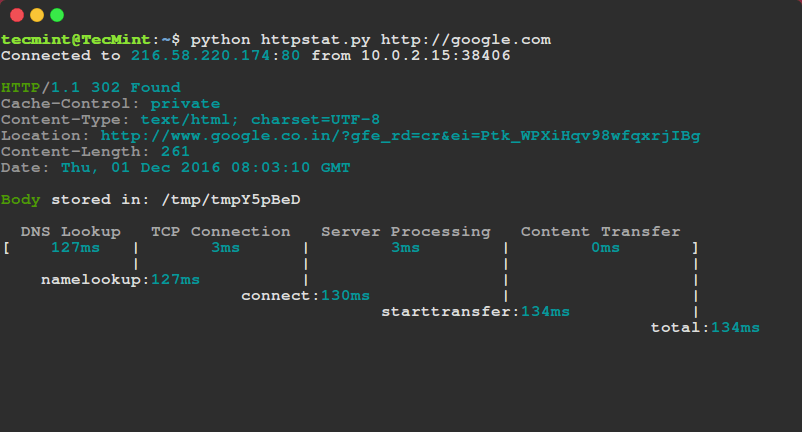This screenshot has height=432, width=802.
Task: Click the Date header value
Action: click(x=205, y=168)
